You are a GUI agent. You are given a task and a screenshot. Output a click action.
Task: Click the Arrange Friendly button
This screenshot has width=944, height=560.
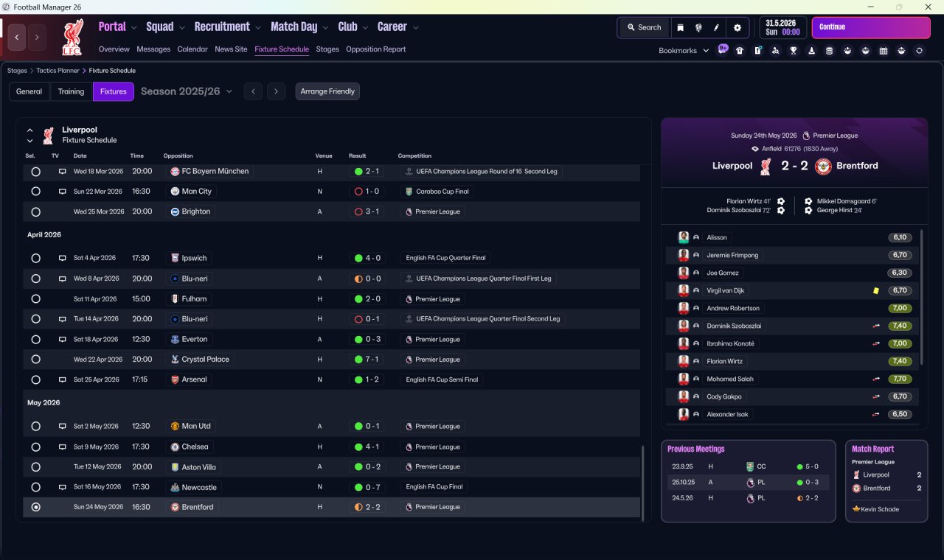pyautogui.click(x=327, y=91)
